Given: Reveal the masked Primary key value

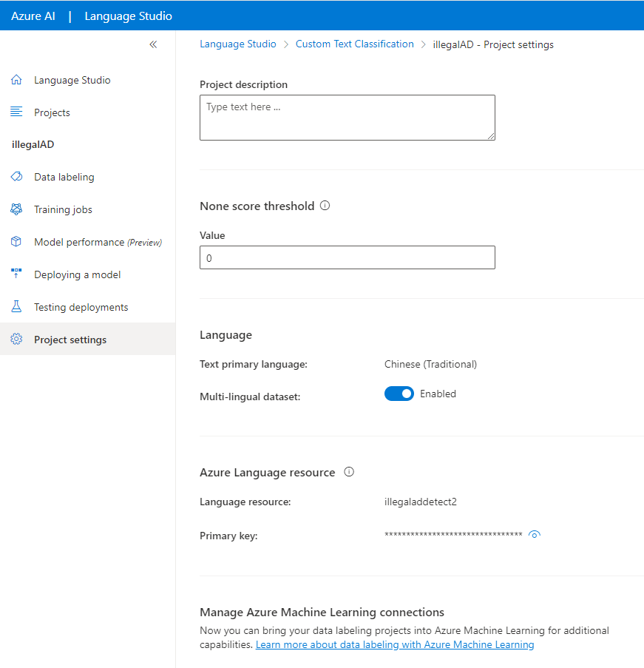Looking at the screenshot, I should coord(534,534).
